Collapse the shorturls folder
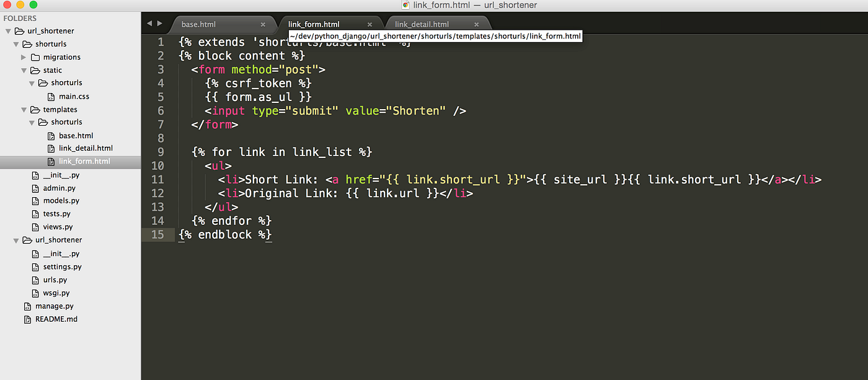This screenshot has width=868, height=380. 15,43
